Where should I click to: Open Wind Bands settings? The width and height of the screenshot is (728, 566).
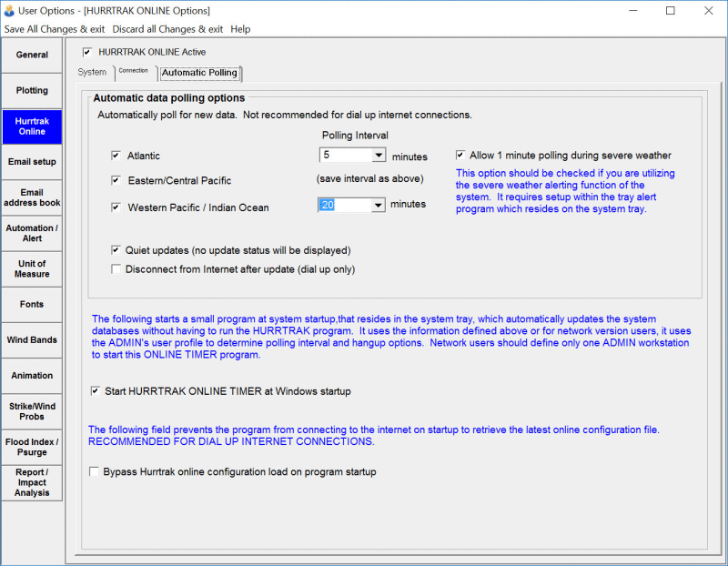pyautogui.click(x=32, y=340)
